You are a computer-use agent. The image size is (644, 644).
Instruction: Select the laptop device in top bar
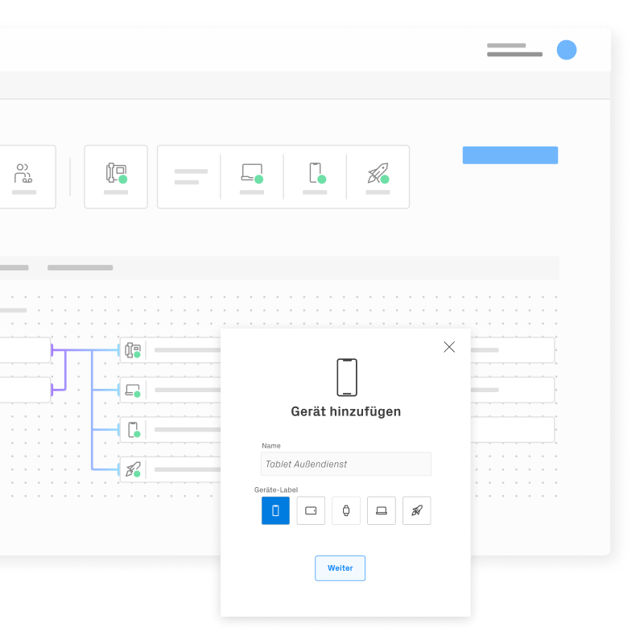(252, 176)
